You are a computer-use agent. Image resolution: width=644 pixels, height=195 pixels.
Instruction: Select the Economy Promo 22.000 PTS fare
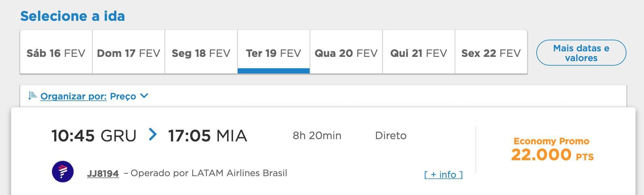552,149
